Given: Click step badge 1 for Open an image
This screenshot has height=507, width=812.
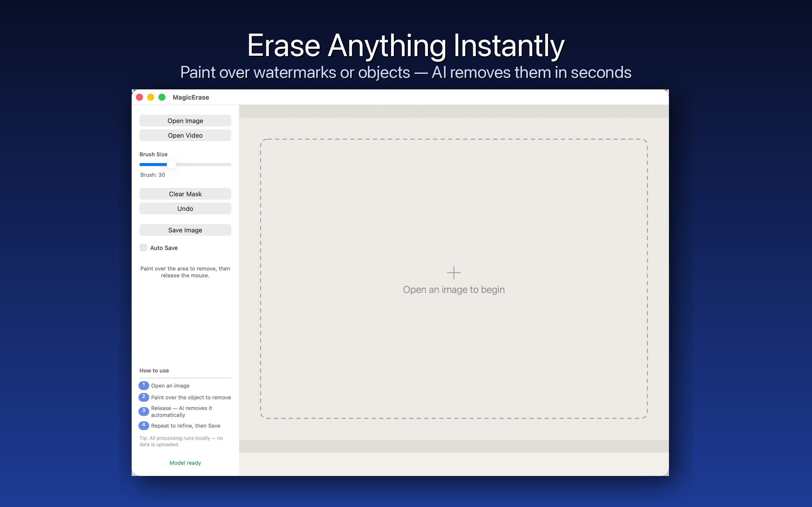Looking at the screenshot, I should click(144, 385).
